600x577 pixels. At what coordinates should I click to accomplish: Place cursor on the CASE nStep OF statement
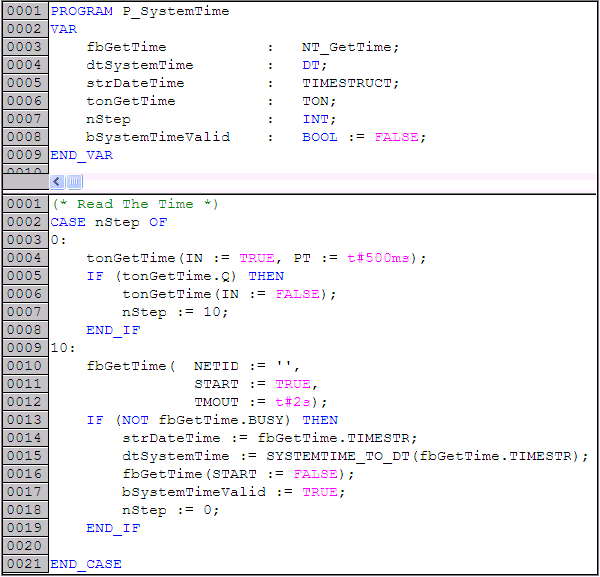tap(109, 222)
